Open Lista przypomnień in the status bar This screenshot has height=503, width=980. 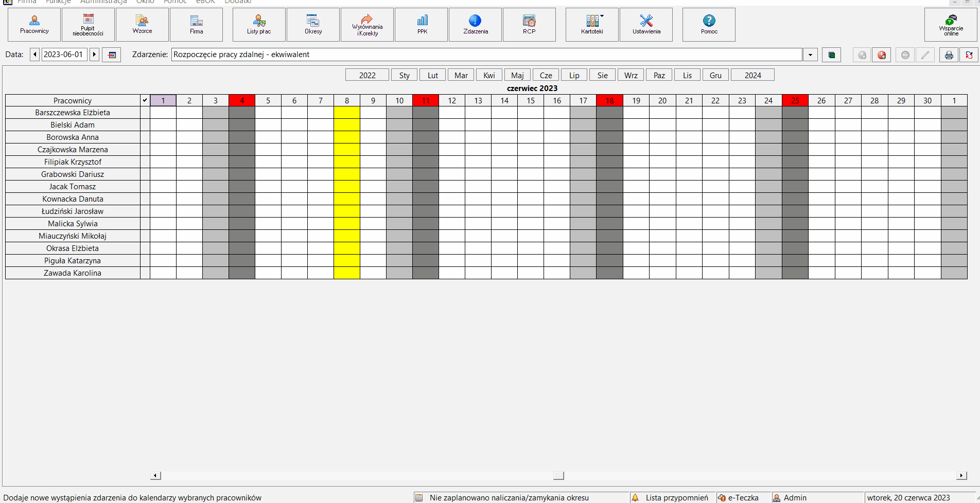tap(676, 497)
